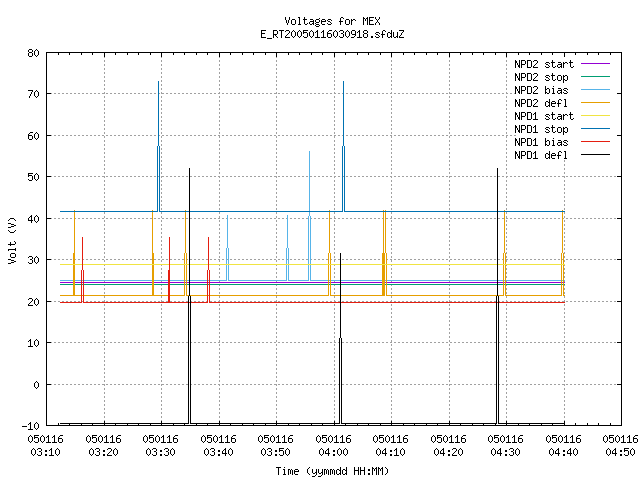640x480 pixels.
Task: Click the dark-blue NPD1 stop spike near 03:30
Action: pos(158,146)
